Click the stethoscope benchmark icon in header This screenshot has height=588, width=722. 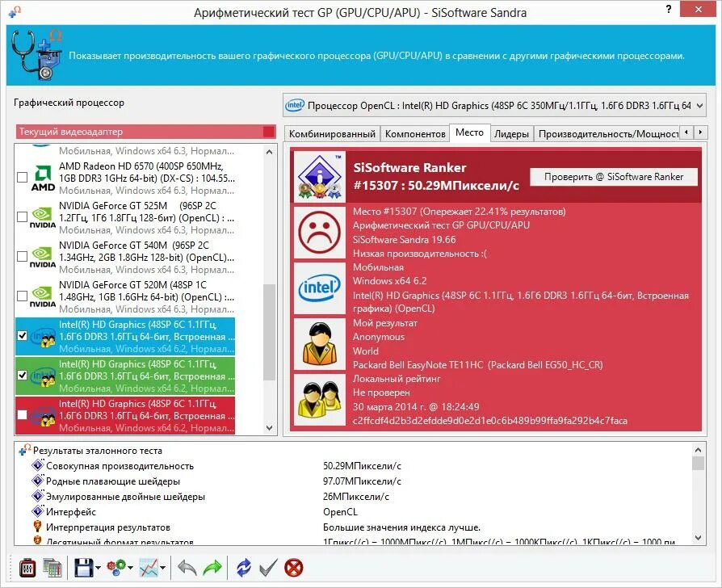37,55
